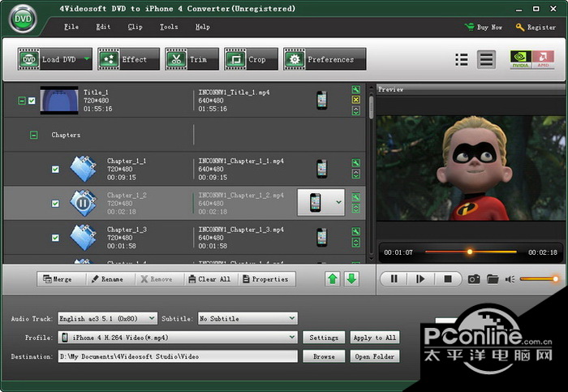Click the yellow remove icon on Title_1
The height and width of the screenshot is (392, 568).
(355, 100)
